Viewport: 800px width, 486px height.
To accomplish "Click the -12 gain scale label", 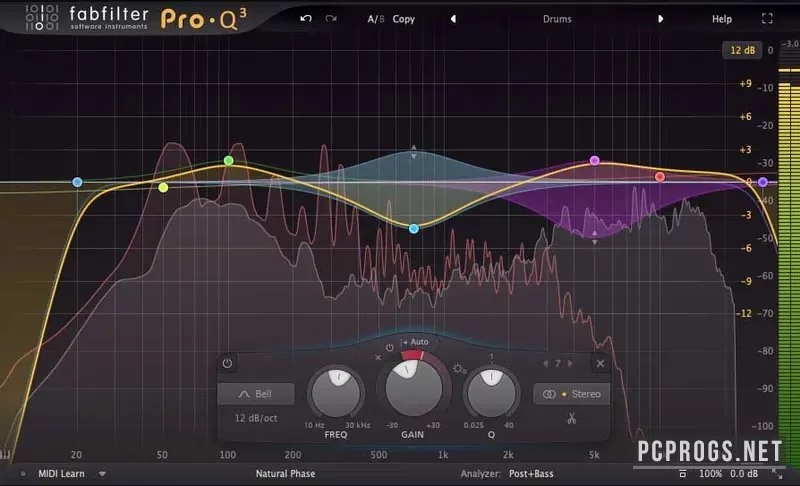I will click(744, 313).
